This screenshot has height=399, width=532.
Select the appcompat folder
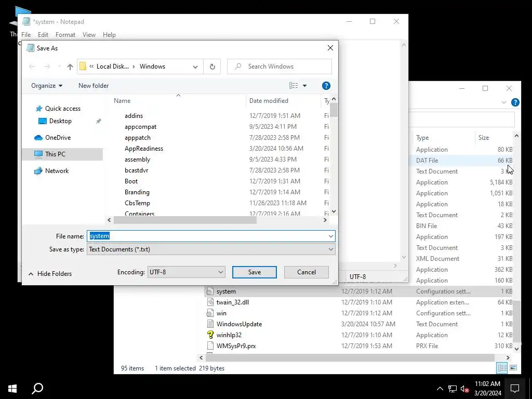point(140,127)
